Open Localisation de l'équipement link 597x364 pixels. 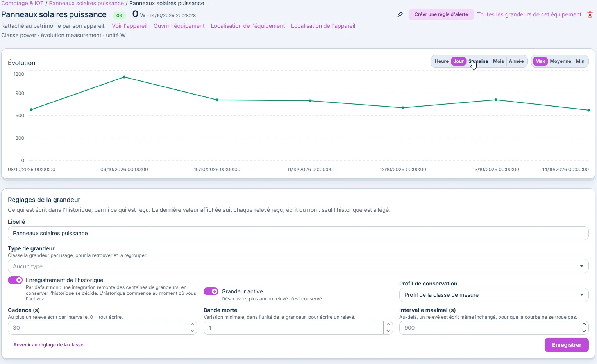pos(248,26)
